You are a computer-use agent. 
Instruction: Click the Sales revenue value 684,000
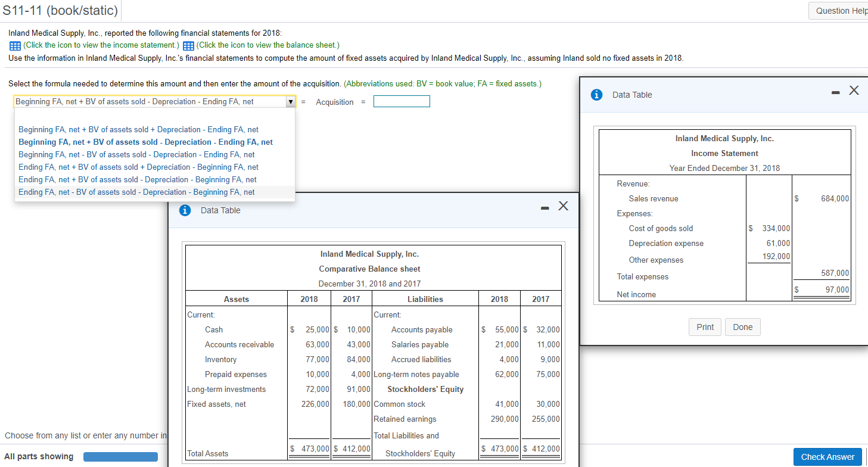coord(835,199)
